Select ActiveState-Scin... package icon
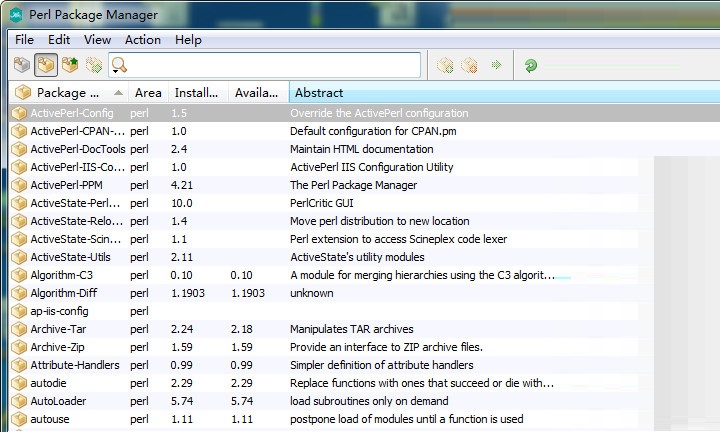The width and height of the screenshot is (720, 432). coord(19,239)
